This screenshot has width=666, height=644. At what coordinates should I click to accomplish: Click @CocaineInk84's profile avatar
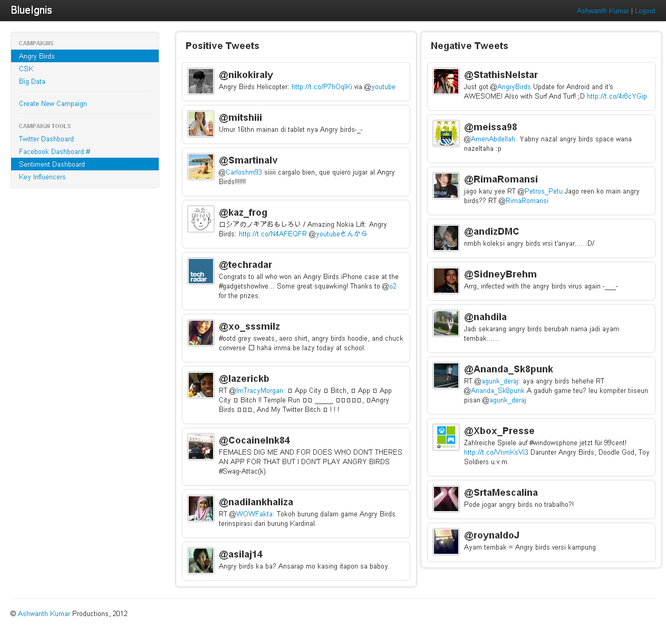201,447
